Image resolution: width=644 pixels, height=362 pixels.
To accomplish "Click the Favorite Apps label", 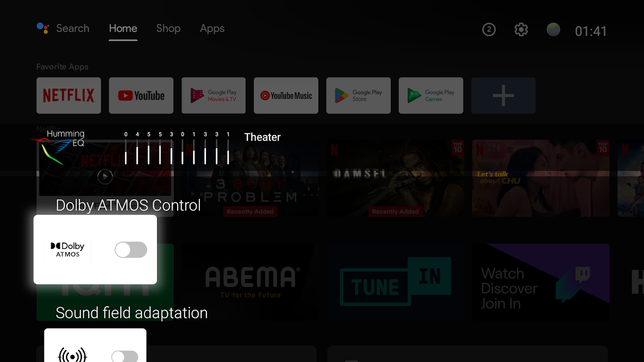I will (x=62, y=67).
